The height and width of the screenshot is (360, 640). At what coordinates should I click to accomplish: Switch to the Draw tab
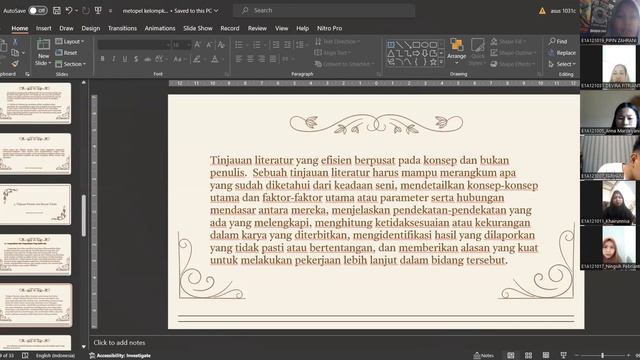pyautogui.click(x=66, y=28)
